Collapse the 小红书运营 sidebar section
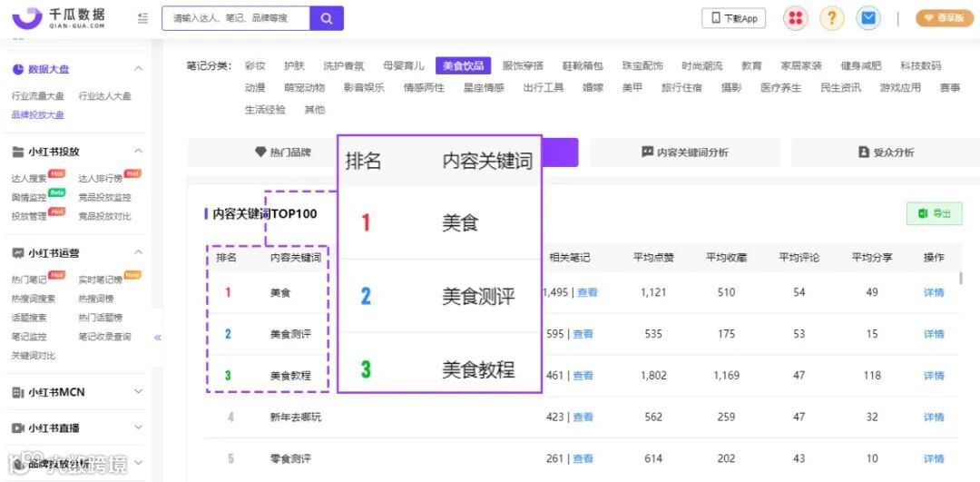The image size is (980, 482). point(139,252)
